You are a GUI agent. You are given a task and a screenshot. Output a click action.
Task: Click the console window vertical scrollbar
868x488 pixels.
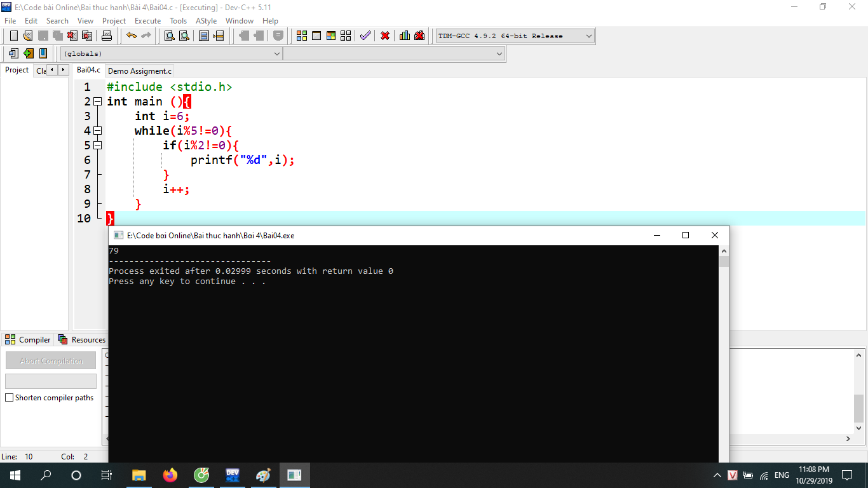(x=724, y=356)
